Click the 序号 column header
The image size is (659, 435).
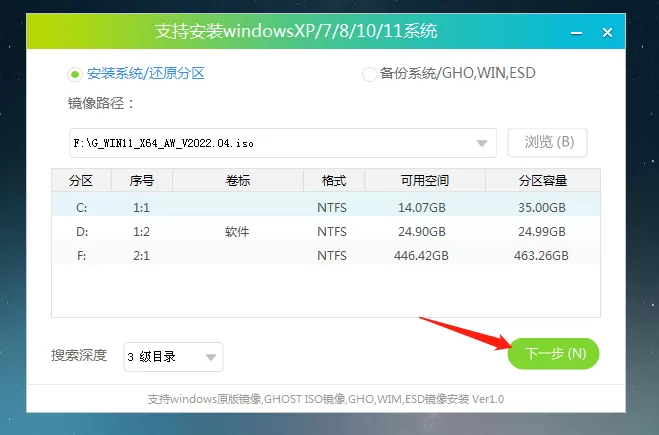click(x=142, y=181)
